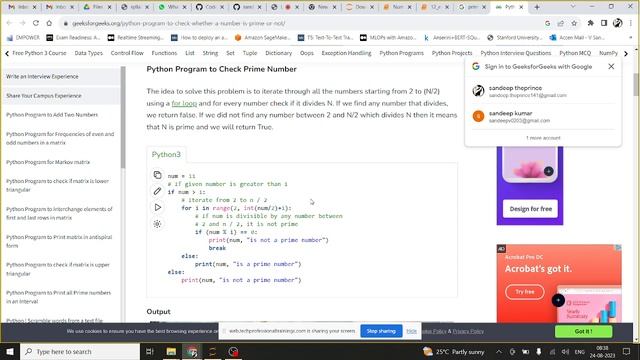Open Python Program to Add Two Numbers
The height and width of the screenshot is (360, 640).
(52, 115)
